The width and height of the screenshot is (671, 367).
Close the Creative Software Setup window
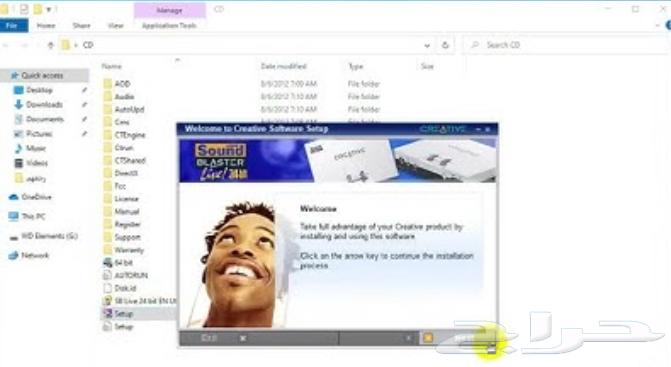pos(488,129)
